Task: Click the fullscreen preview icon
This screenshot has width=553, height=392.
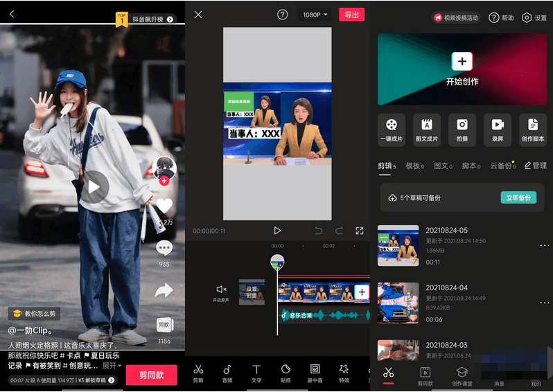Action: pos(360,231)
